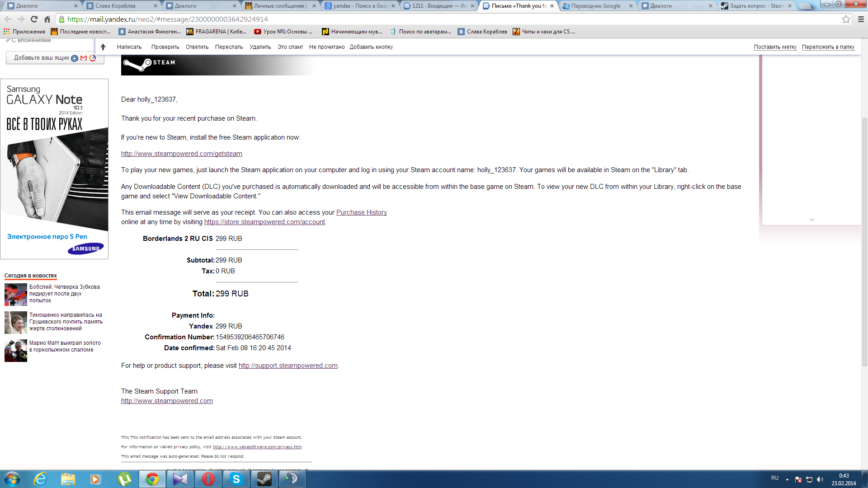Open the Урок №1 YouTube bookmark
868x488 pixels.
(x=283, y=32)
